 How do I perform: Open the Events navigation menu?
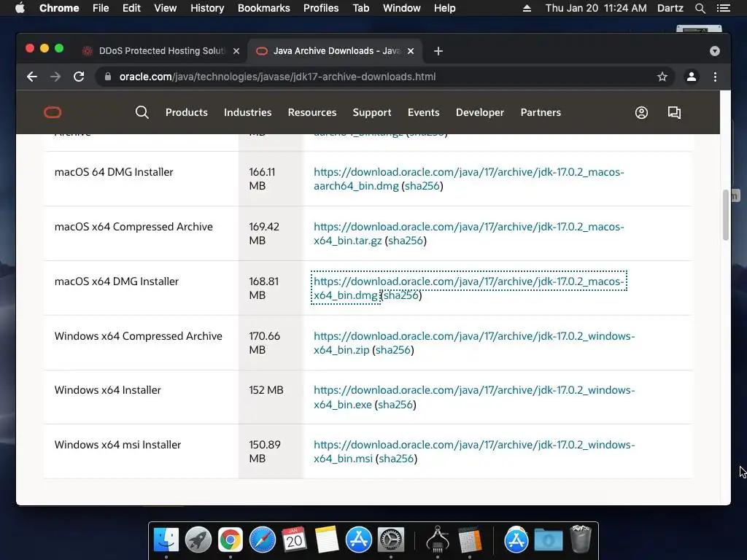click(424, 112)
